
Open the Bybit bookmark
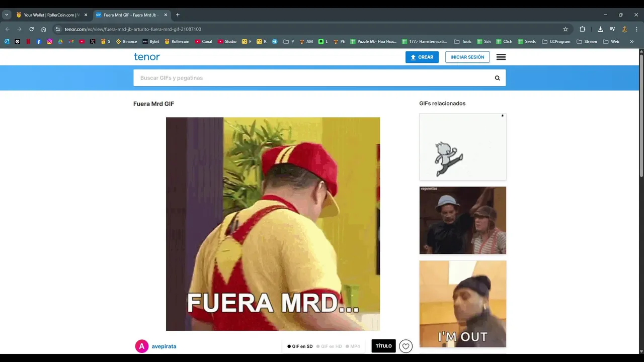tap(151, 42)
